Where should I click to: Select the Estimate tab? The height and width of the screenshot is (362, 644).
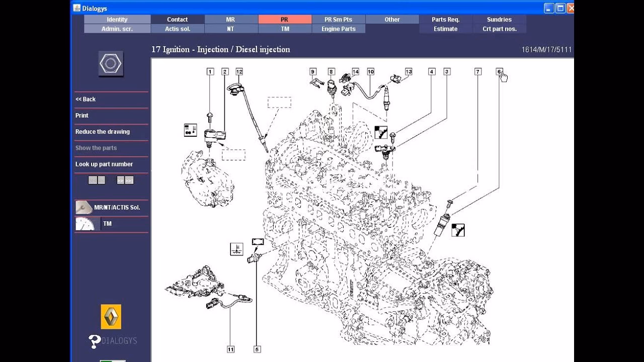click(445, 29)
